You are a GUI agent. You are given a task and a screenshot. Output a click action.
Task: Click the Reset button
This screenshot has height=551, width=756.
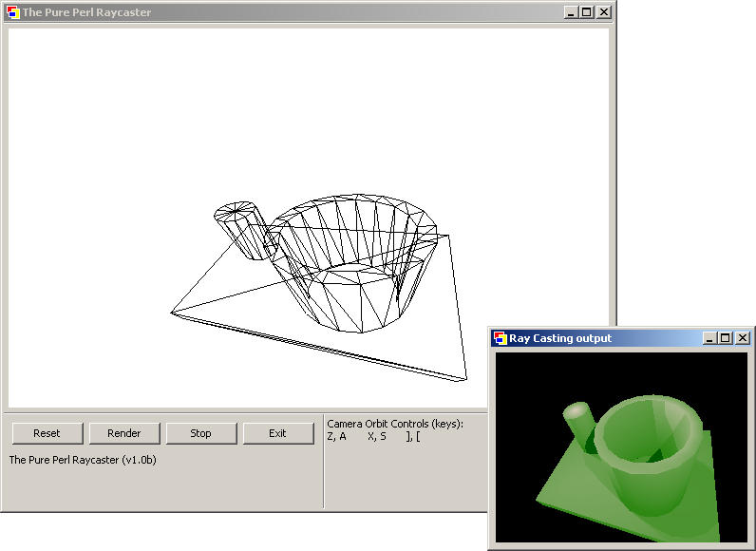pyautogui.click(x=47, y=433)
